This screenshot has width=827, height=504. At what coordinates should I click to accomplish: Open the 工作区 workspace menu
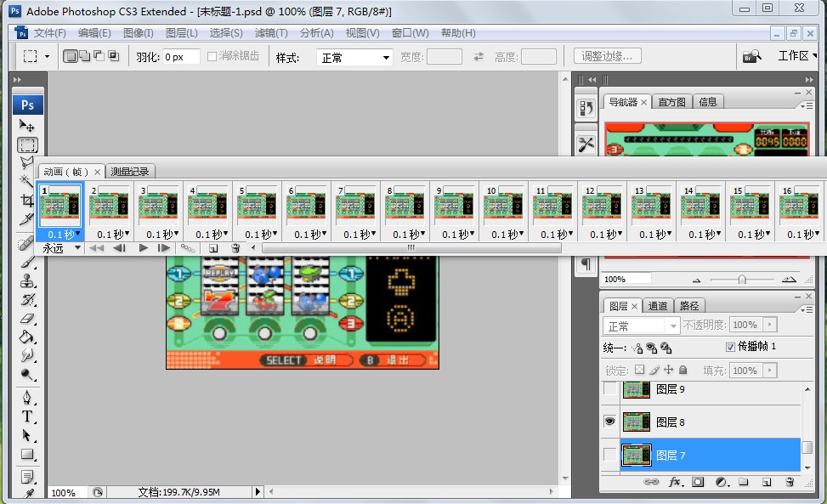tap(797, 56)
